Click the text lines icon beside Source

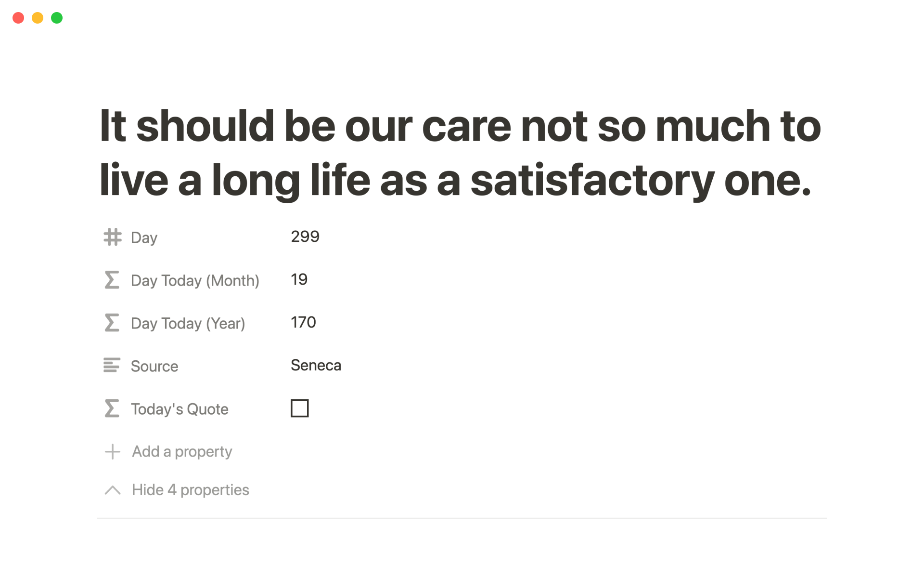click(x=112, y=366)
